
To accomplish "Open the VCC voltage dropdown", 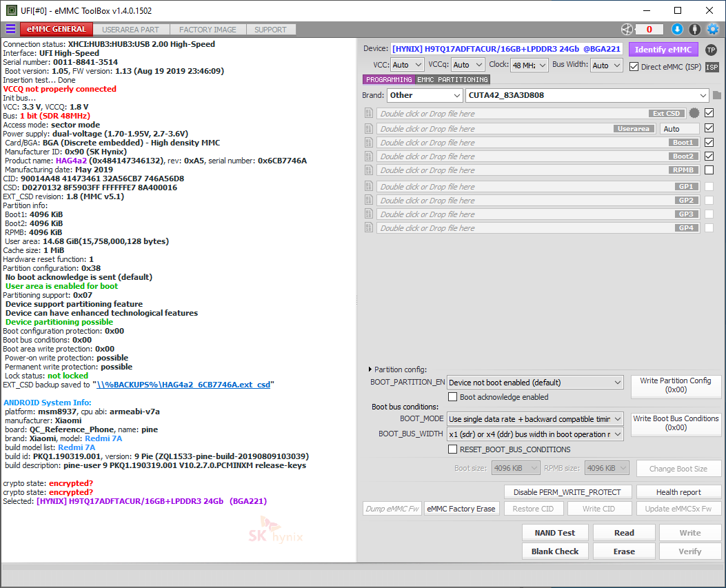I will 407,65.
